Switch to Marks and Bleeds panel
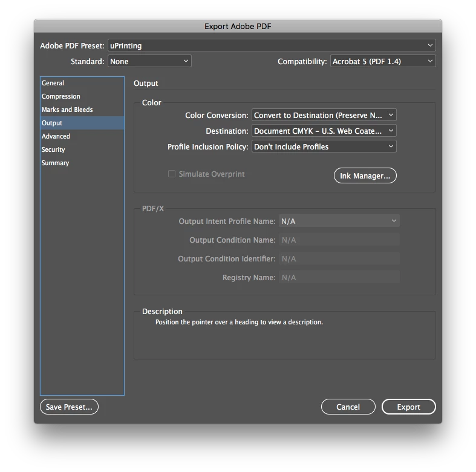Viewport: 476px width, 472px height. tap(82, 110)
